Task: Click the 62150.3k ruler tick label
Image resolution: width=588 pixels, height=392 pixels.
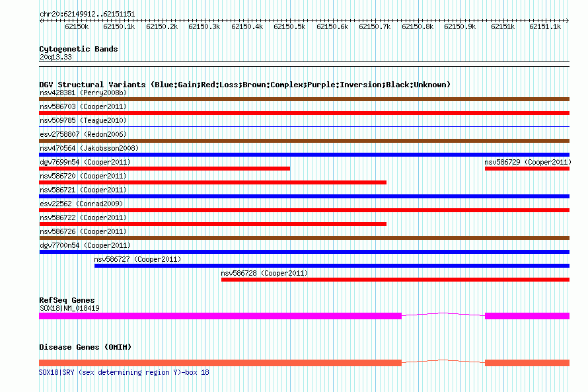Action: pos(204,26)
